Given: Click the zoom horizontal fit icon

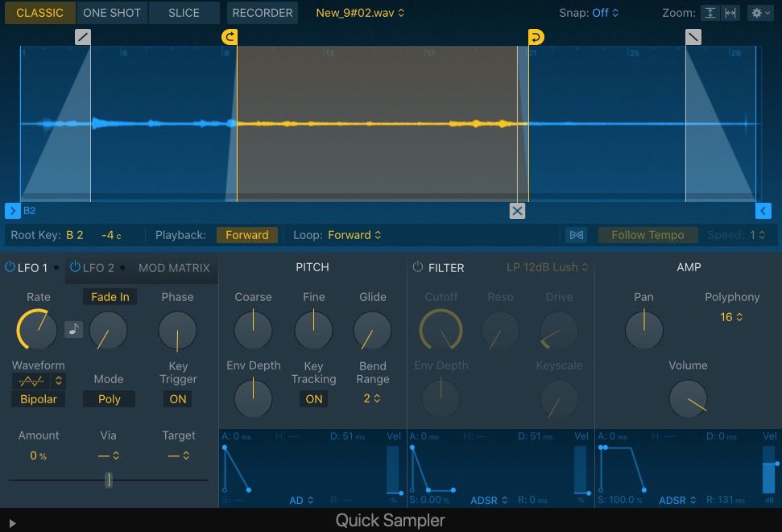Looking at the screenshot, I should click(730, 13).
